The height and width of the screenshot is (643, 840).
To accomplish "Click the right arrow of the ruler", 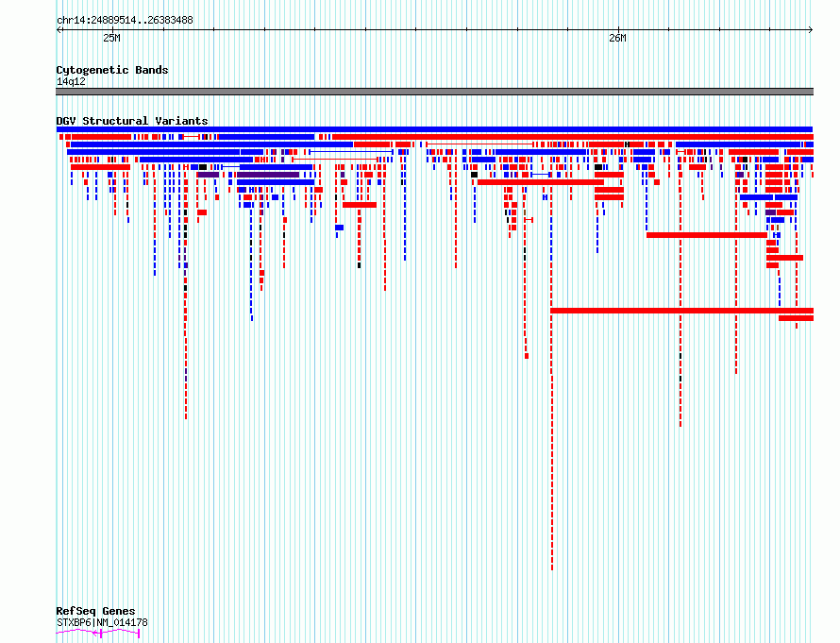I will tap(811, 30).
